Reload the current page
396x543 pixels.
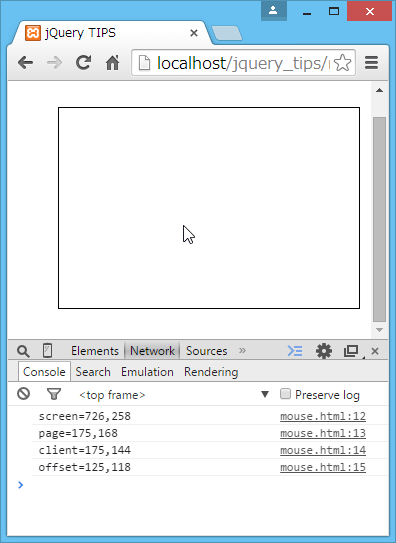point(83,63)
